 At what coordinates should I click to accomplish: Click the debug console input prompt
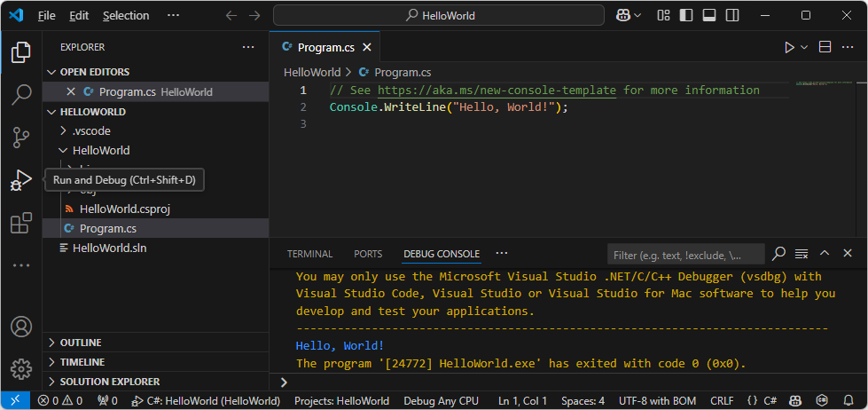click(x=570, y=382)
